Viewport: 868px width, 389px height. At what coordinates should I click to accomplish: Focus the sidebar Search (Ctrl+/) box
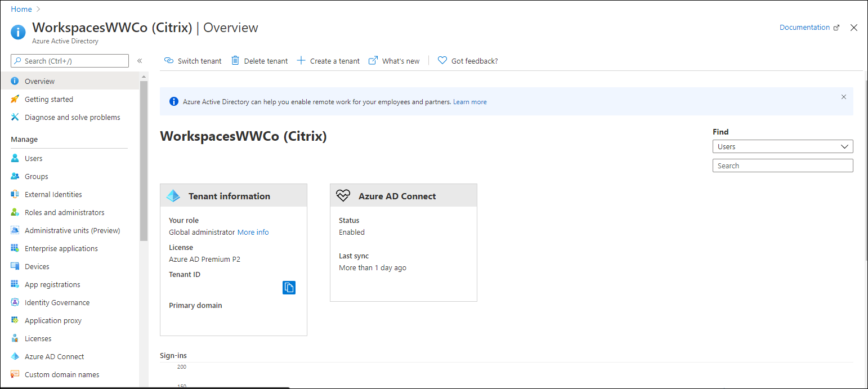(70, 61)
